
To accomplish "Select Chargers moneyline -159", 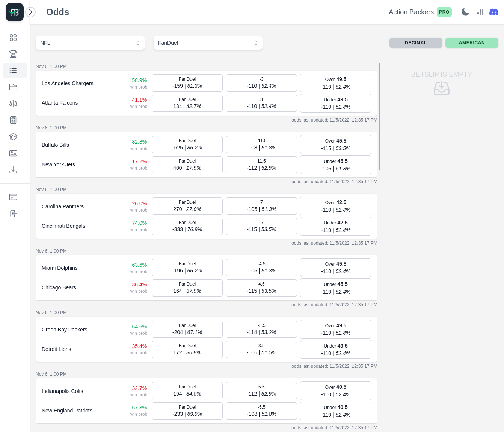I will (x=187, y=83).
